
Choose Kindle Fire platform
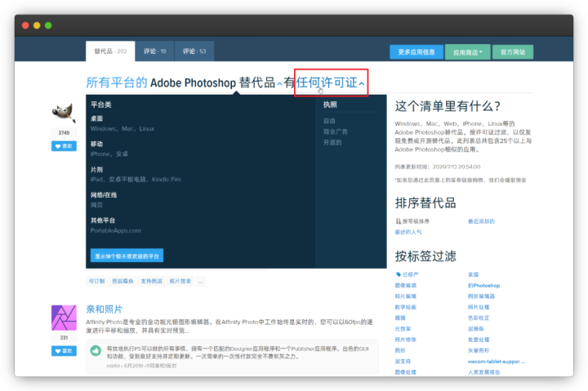click(167, 180)
